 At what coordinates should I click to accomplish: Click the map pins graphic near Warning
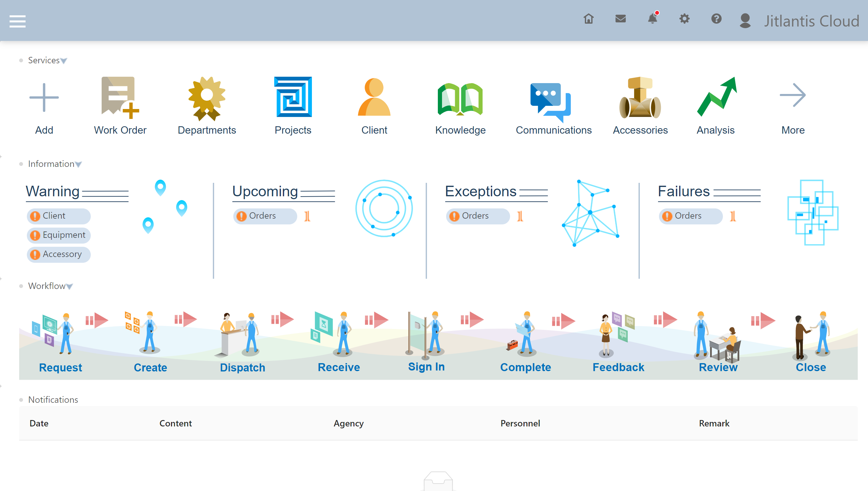point(165,207)
